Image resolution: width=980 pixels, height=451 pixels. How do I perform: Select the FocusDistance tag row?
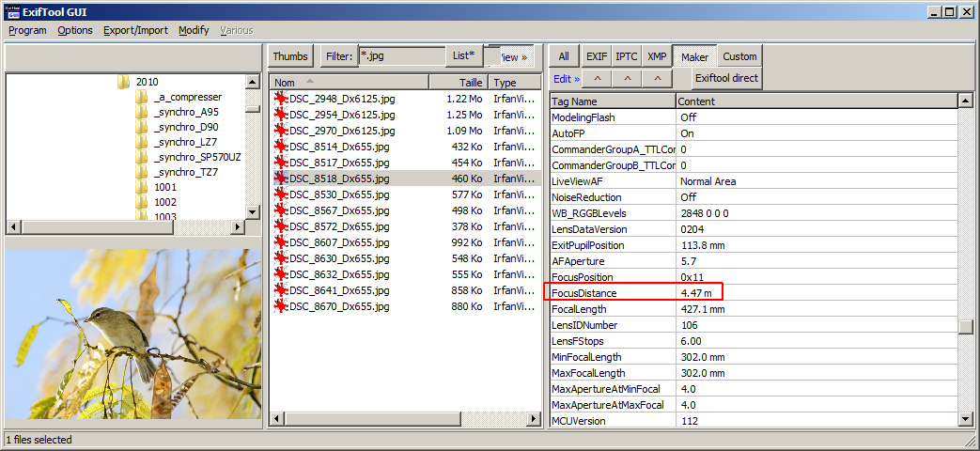[754, 293]
